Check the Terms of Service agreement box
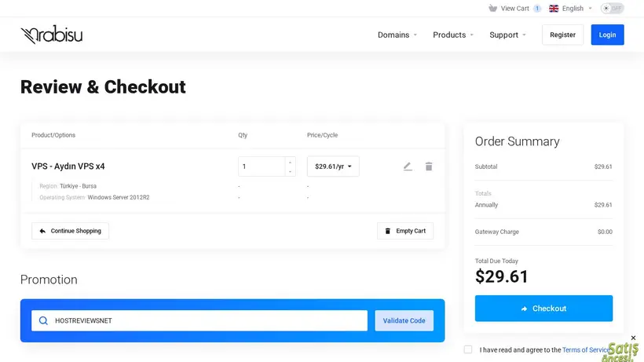 coord(468,349)
